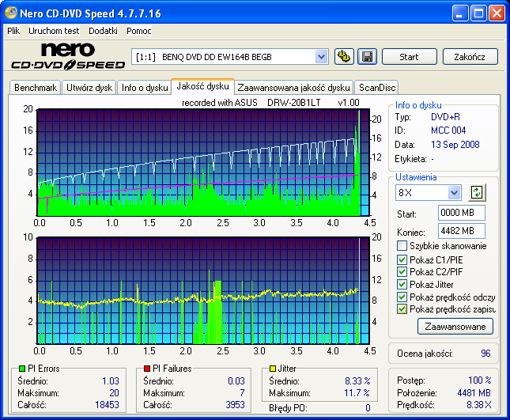Uncheck Pokaż C2/PIF checkbox

tap(402, 271)
